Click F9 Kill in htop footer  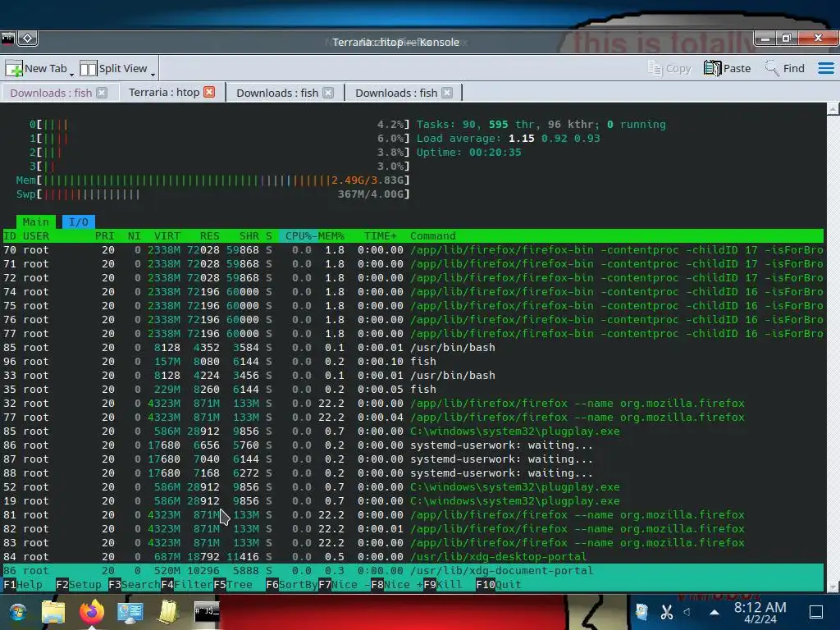(x=443, y=584)
